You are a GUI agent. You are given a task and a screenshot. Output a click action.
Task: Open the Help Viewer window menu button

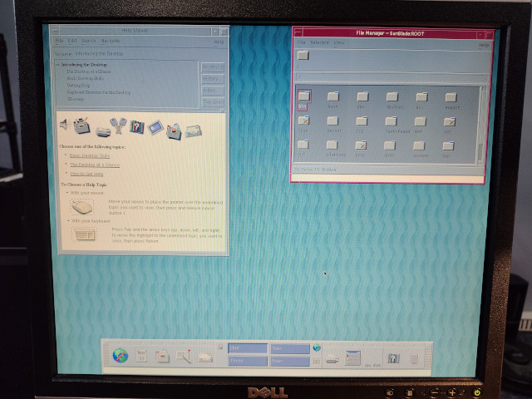tap(54, 29)
